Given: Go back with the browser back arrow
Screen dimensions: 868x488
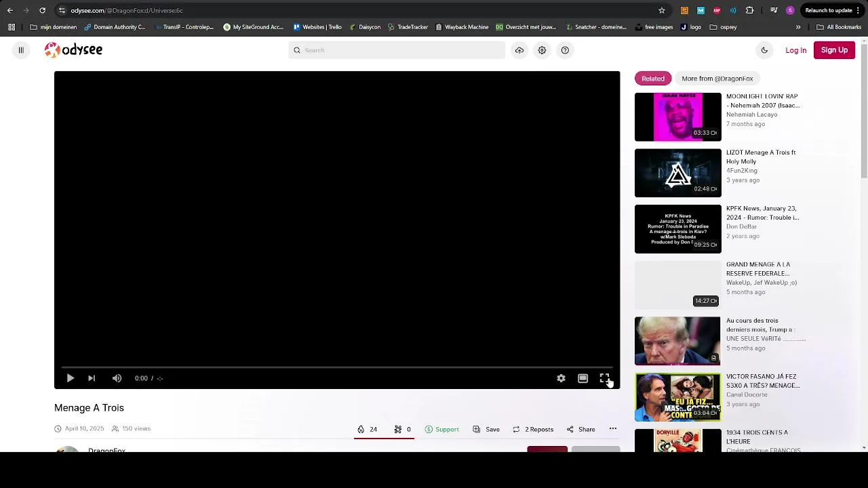Looking at the screenshot, I should pos(9,10).
